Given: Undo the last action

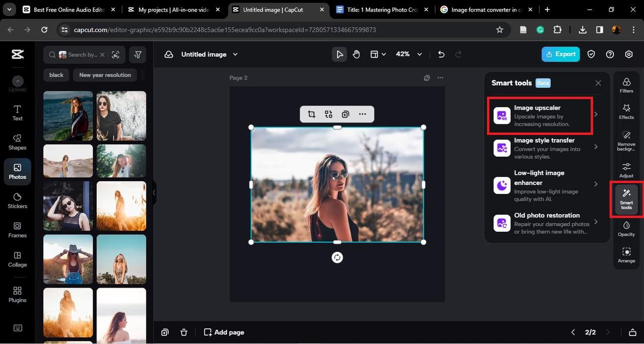Looking at the screenshot, I should pos(441,54).
